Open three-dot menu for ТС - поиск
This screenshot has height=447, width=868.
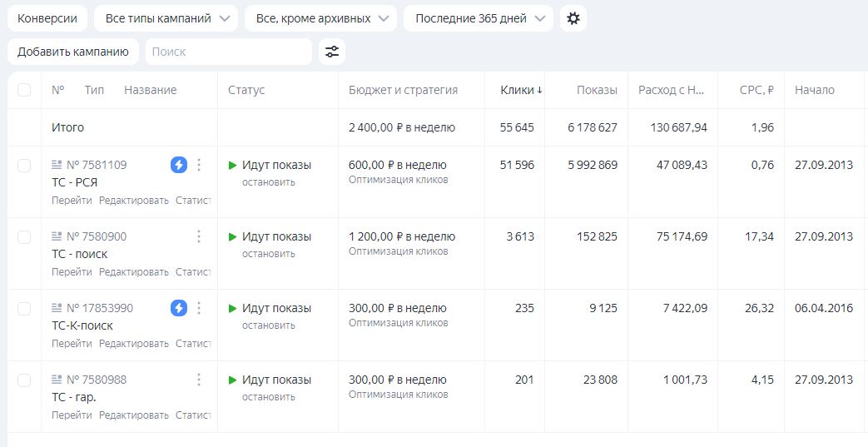[x=199, y=236]
